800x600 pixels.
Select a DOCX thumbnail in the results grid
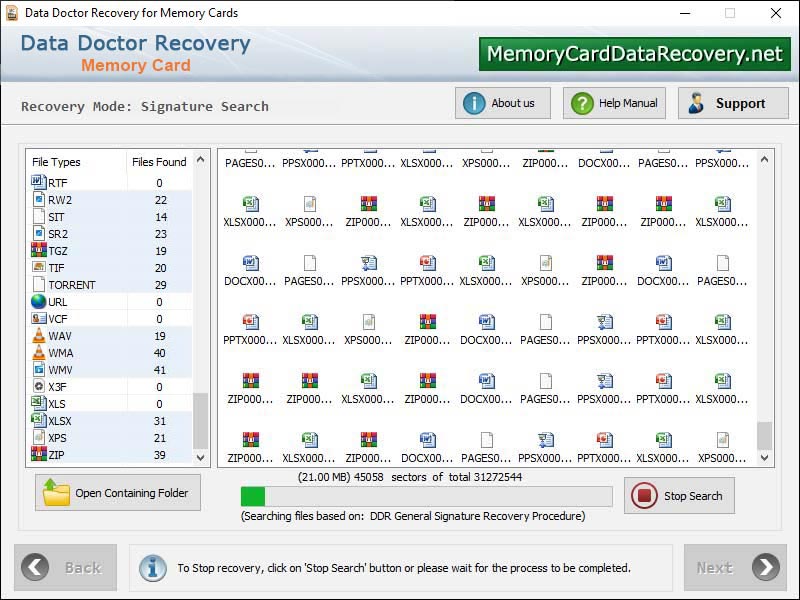click(251, 262)
